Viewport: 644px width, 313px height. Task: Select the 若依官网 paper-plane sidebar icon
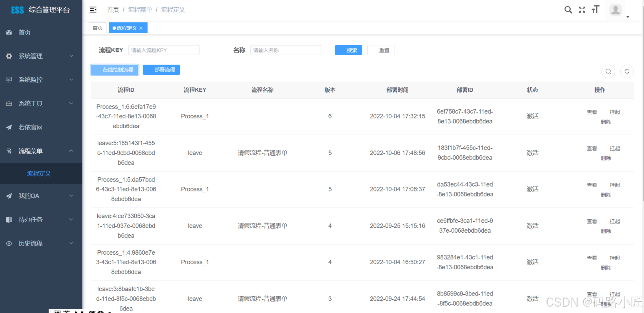[x=9, y=127]
